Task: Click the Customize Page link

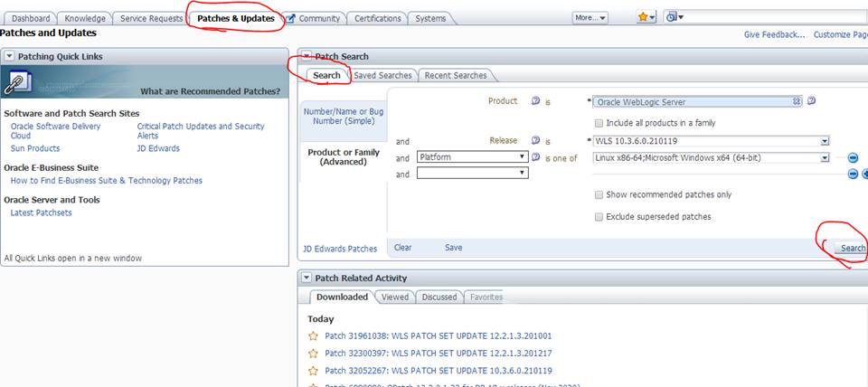Action: [841, 34]
